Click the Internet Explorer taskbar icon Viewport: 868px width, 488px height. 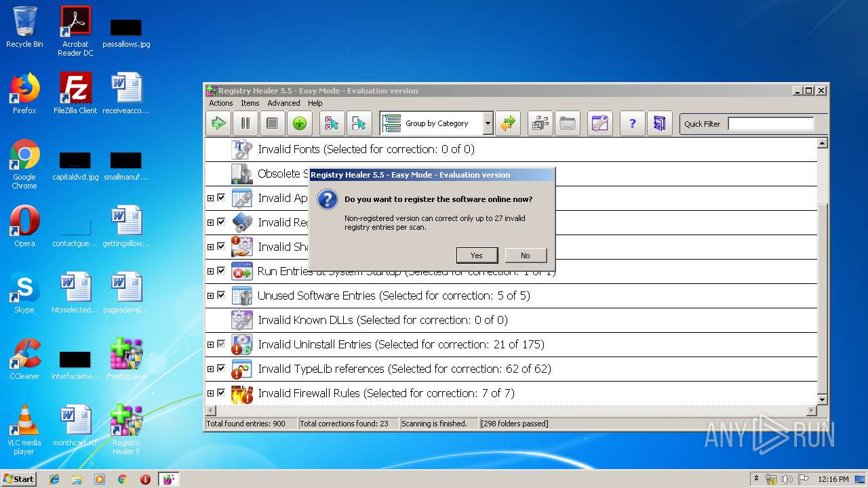(54, 479)
